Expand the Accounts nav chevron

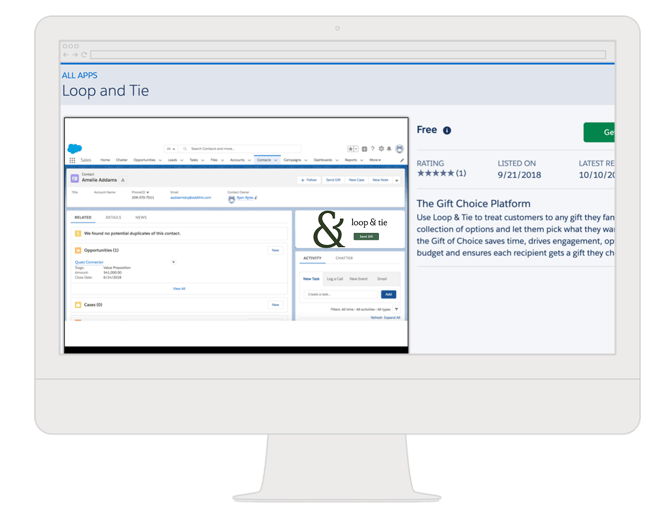pyautogui.click(x=249, y=160)
